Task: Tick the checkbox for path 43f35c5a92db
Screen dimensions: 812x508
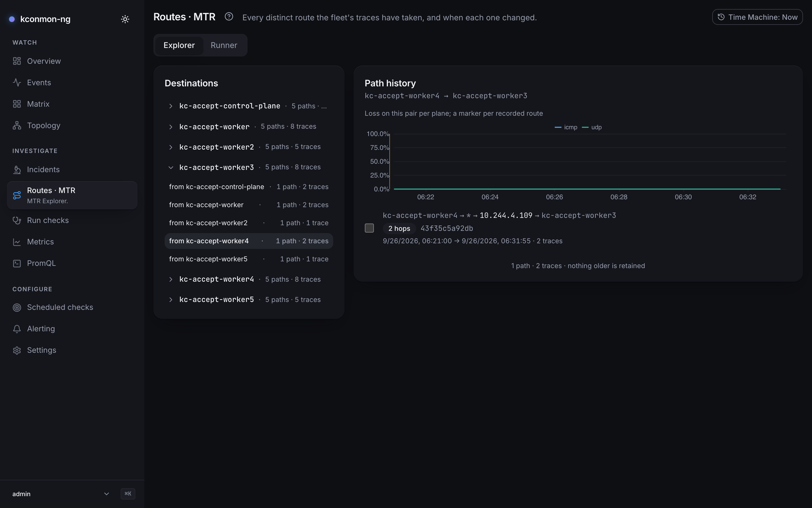Action: (369, 228)
